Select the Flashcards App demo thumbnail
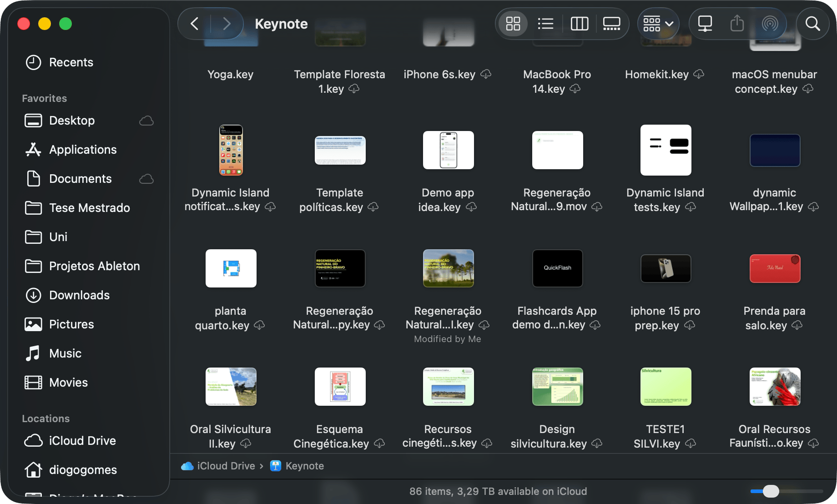 pyautogui.click(x=557, y=268)
